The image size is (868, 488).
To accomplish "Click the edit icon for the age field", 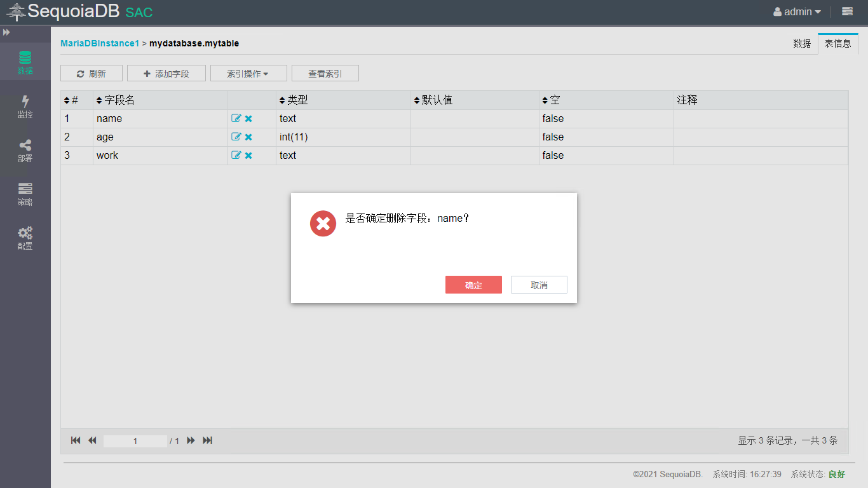I will point(236,137).
